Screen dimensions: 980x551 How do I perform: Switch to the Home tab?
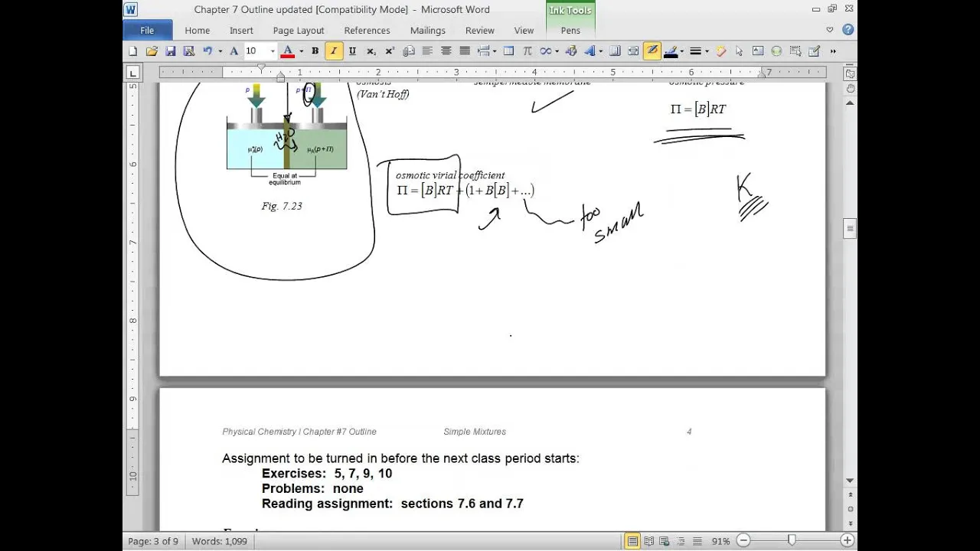pyautogui.click(x=197, y=31)
